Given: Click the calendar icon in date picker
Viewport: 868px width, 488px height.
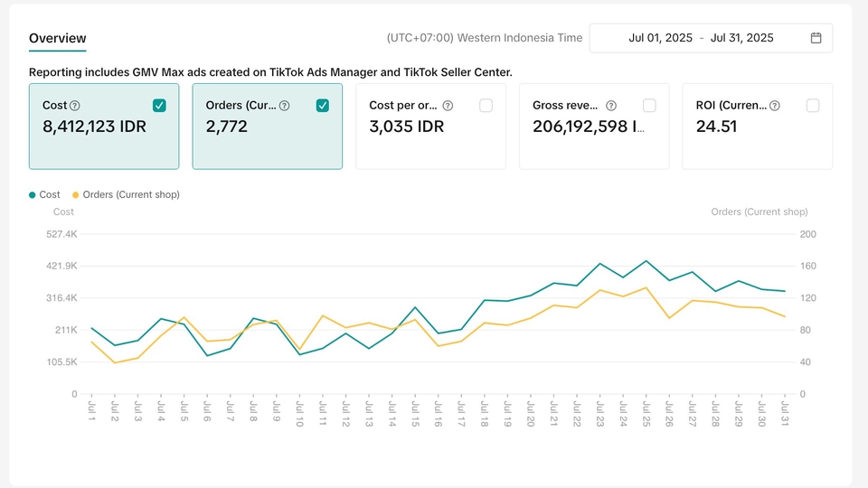Looking at the screenshot, I should pyautogui.click(x=816, y=38).
